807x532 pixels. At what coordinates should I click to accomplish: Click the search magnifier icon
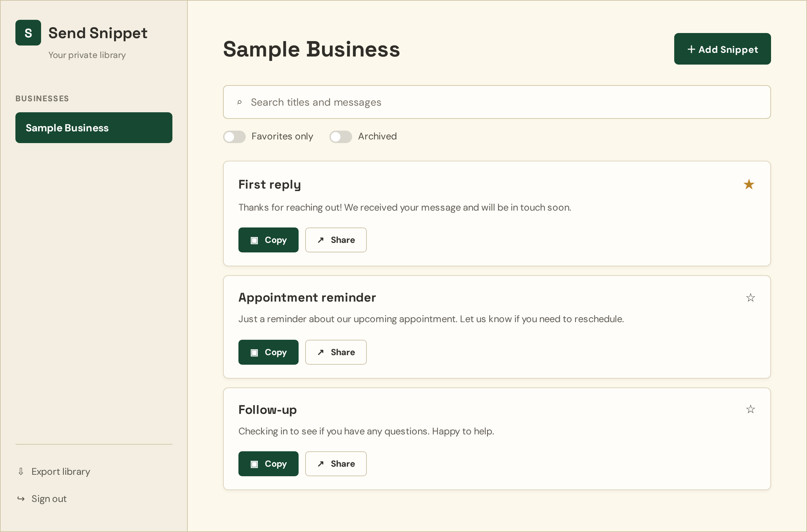(239, 102)
